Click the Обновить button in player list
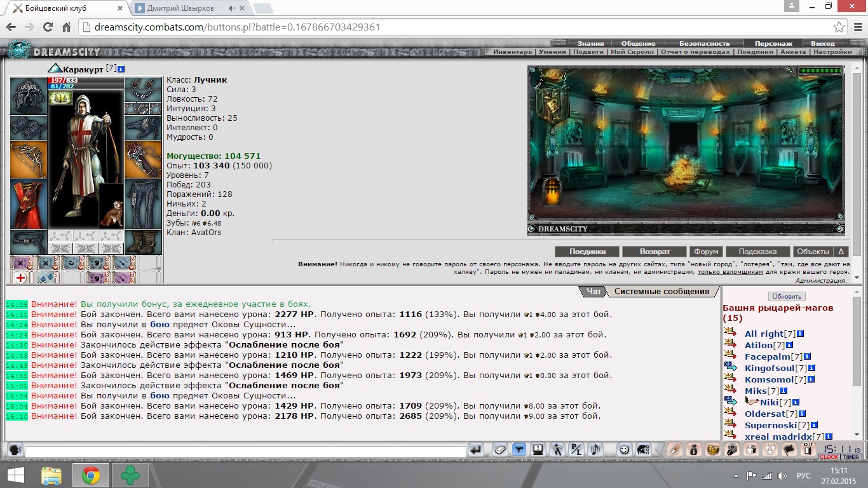868x488 pixels. point(787,297)
